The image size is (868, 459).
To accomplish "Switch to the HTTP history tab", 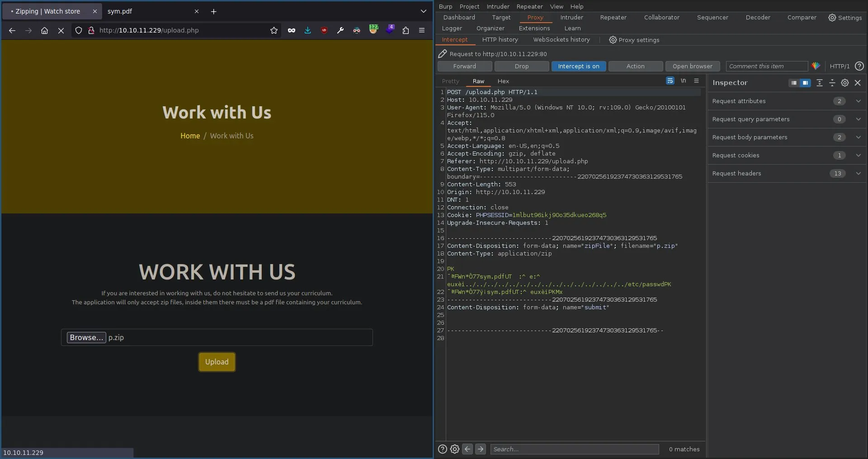I will point(500,40).
